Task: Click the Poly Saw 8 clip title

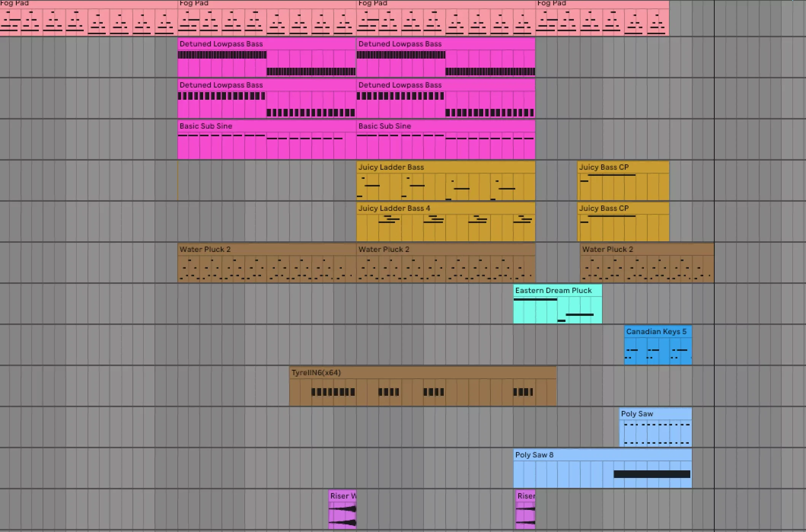Action: (x=534, y=455)
